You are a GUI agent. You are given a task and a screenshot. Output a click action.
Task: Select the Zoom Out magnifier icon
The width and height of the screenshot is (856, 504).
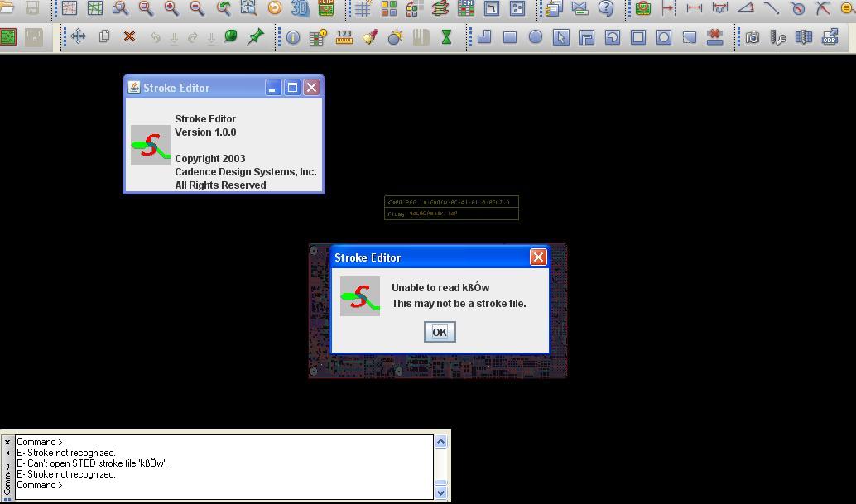tap(197, 9)
